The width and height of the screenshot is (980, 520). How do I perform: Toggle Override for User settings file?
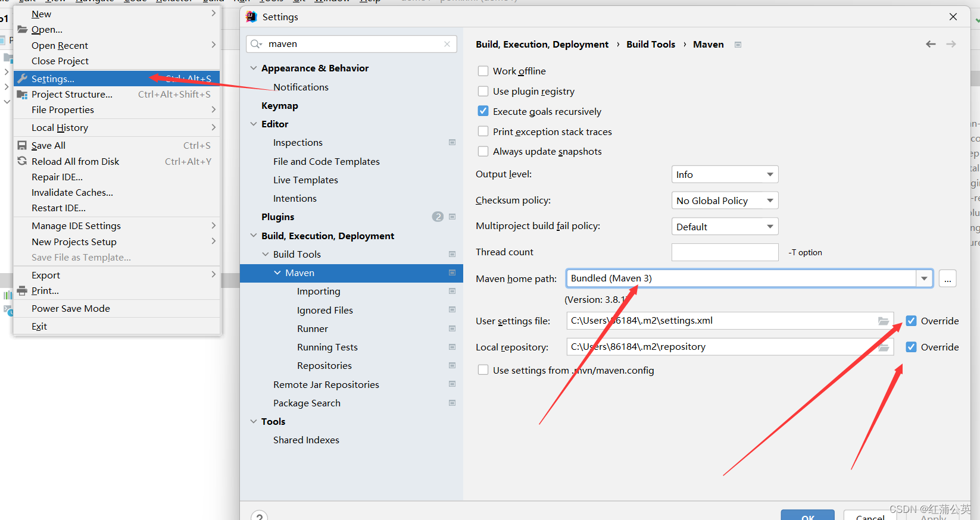911,321
